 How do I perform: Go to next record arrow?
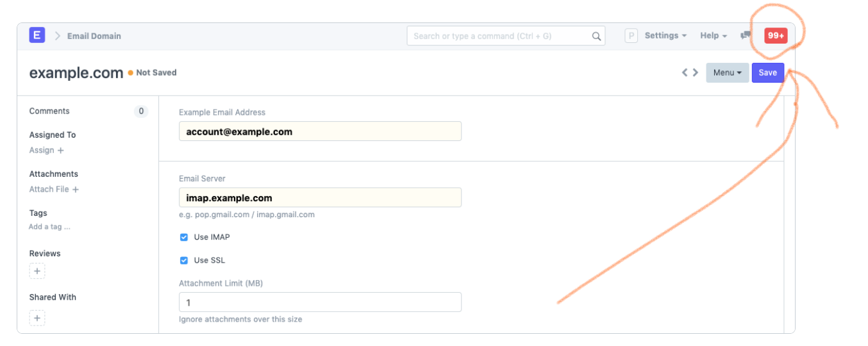[696, 72]
